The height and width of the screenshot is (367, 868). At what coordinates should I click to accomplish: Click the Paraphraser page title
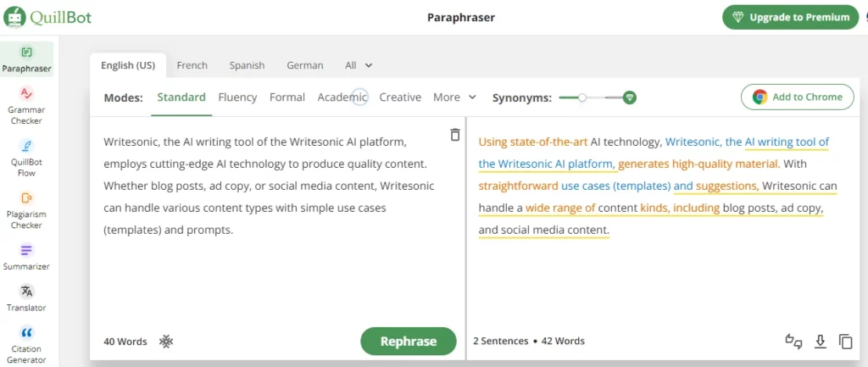click(461, 17)
